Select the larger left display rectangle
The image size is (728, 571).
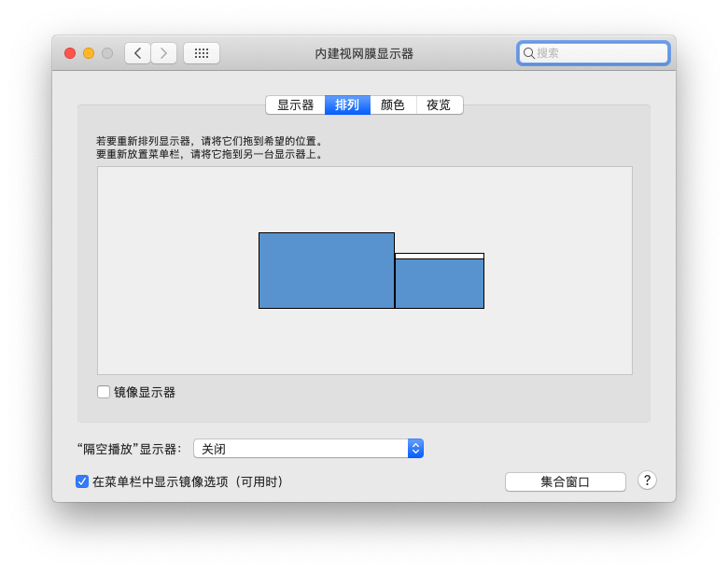326,271
